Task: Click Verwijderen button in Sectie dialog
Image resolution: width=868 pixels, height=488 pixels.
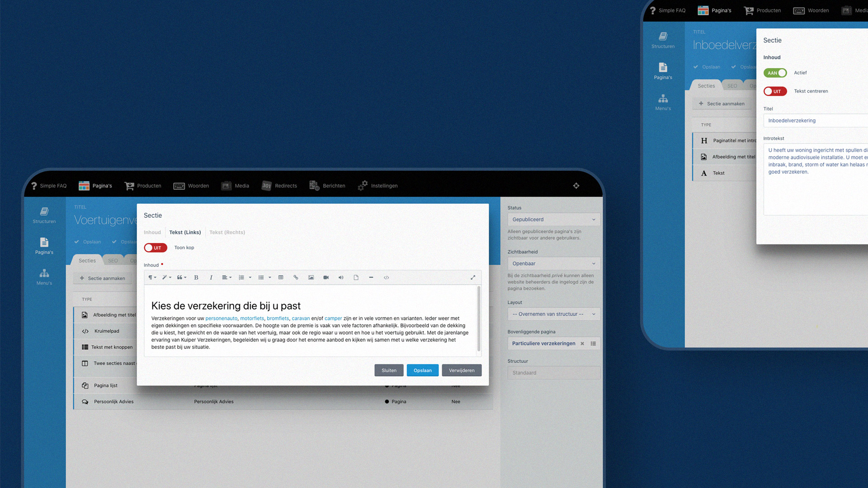Action: pyautogui.click(x=462, y=370)
